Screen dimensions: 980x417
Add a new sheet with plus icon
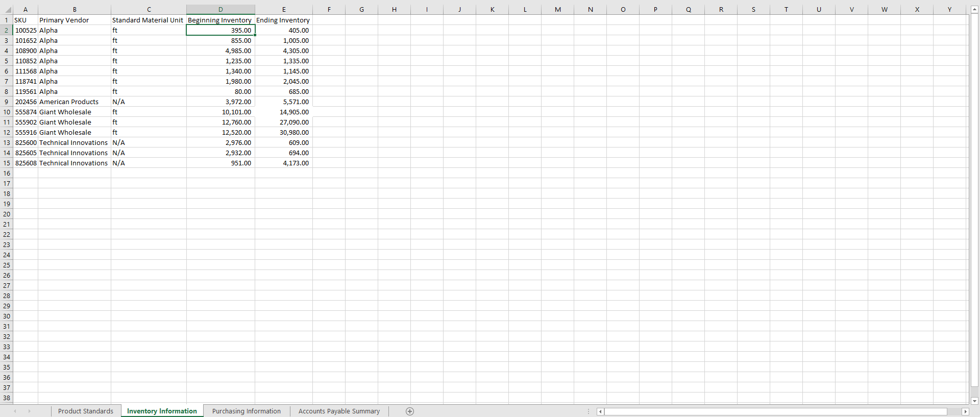pyautogui.click(x=409, y=411)
